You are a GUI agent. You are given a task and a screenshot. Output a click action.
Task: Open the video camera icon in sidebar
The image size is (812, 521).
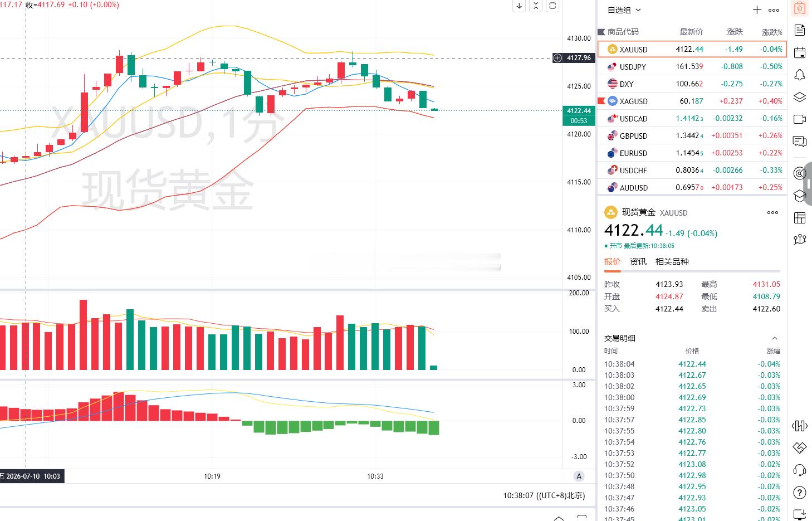800,119
